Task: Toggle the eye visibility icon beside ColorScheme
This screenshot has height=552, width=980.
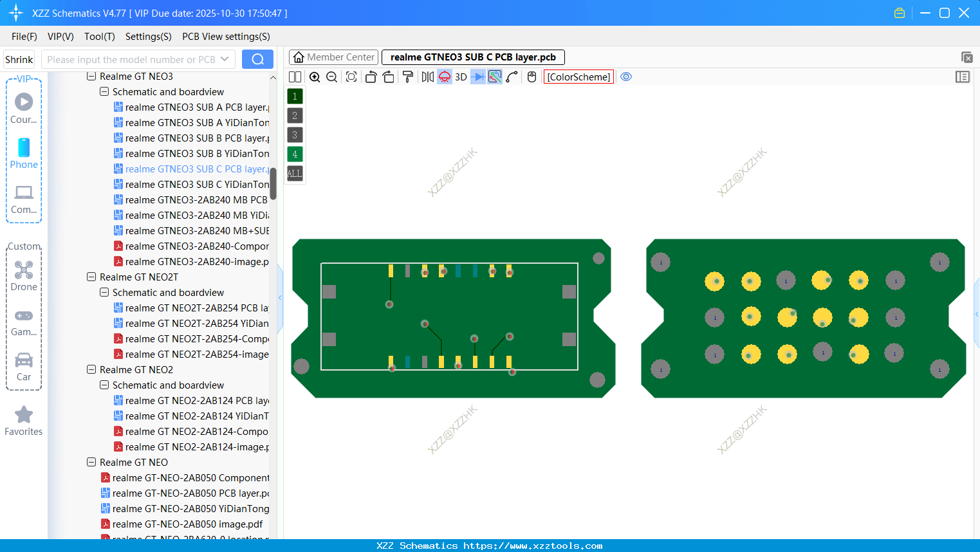Action: 625,77
